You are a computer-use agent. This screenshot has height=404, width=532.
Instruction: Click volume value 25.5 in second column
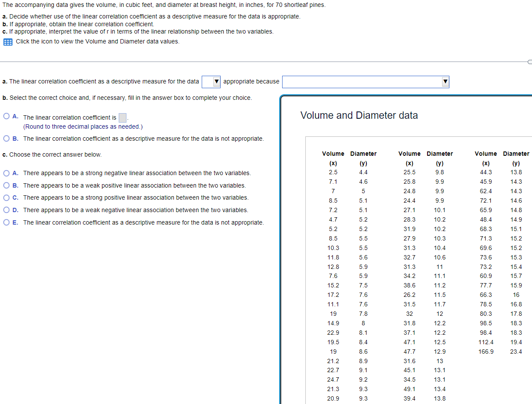[x=409, y=172]
